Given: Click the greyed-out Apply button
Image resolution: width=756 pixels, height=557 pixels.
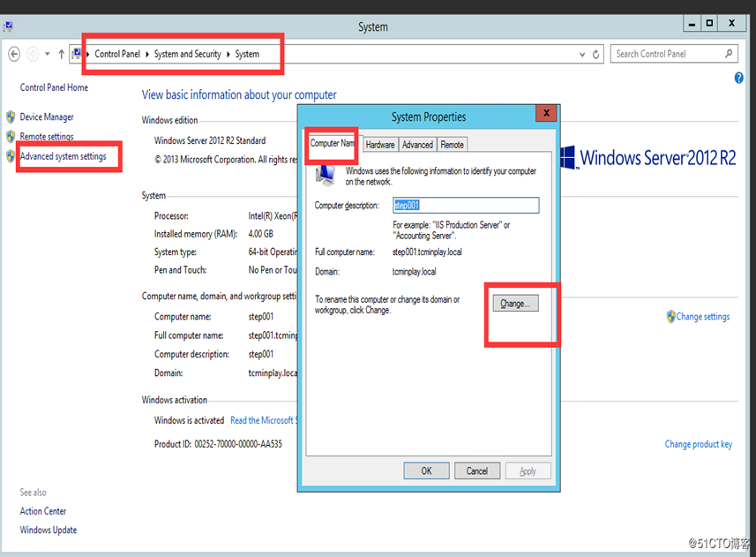Looking at the screenshot, I should point(528,470).
